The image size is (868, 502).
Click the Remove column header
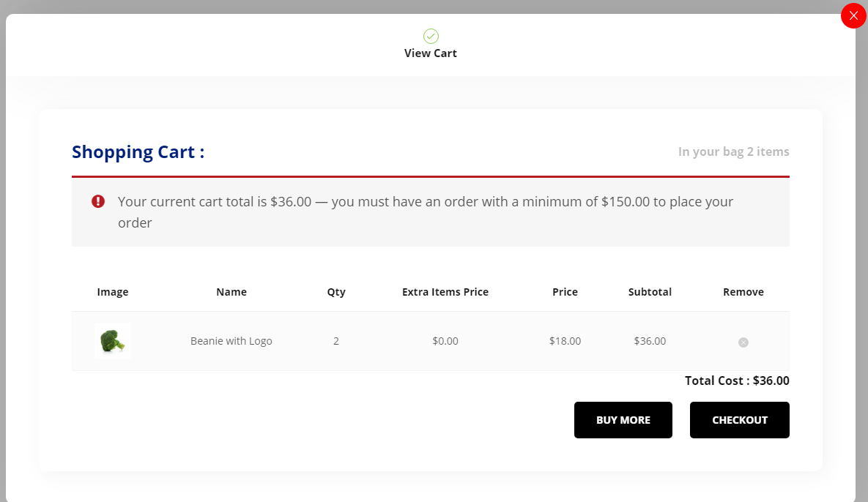(743, 292)
